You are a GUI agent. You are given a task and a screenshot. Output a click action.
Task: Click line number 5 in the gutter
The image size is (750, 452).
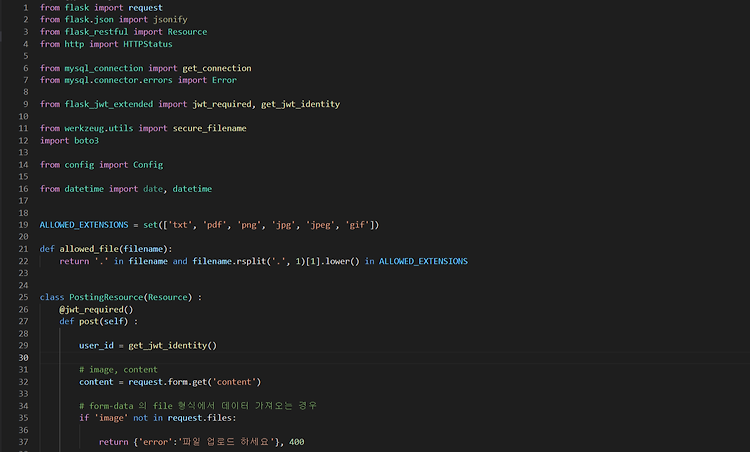tap(26, 56)
